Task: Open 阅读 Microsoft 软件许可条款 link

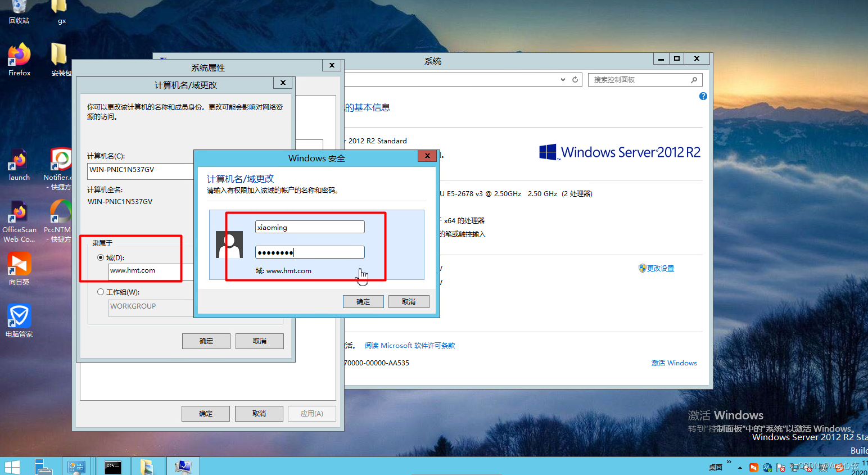Action: tap(410, 346)
